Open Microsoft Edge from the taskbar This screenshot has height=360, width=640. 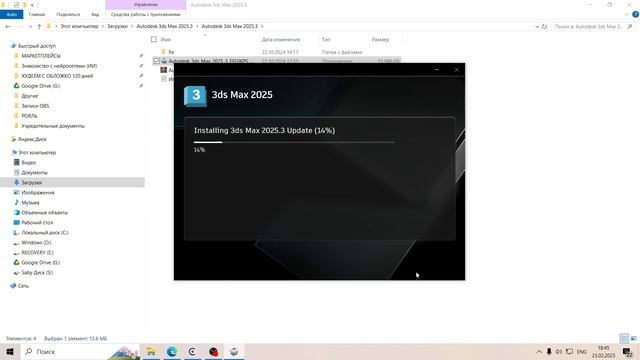pos(172,351)
